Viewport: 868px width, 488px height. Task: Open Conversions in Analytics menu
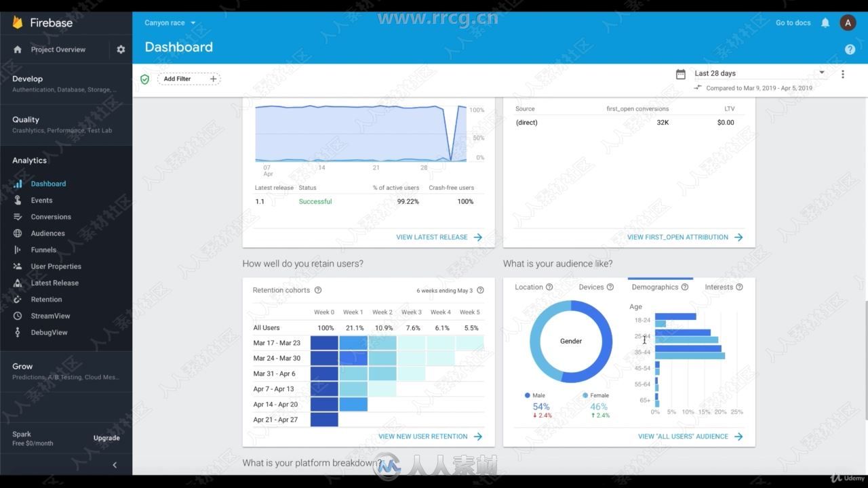(51, 217)
